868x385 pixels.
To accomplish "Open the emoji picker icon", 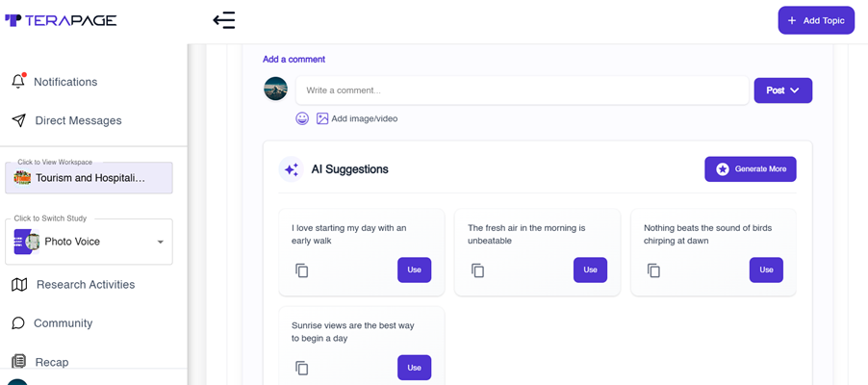I will click(x=302, y=118).
